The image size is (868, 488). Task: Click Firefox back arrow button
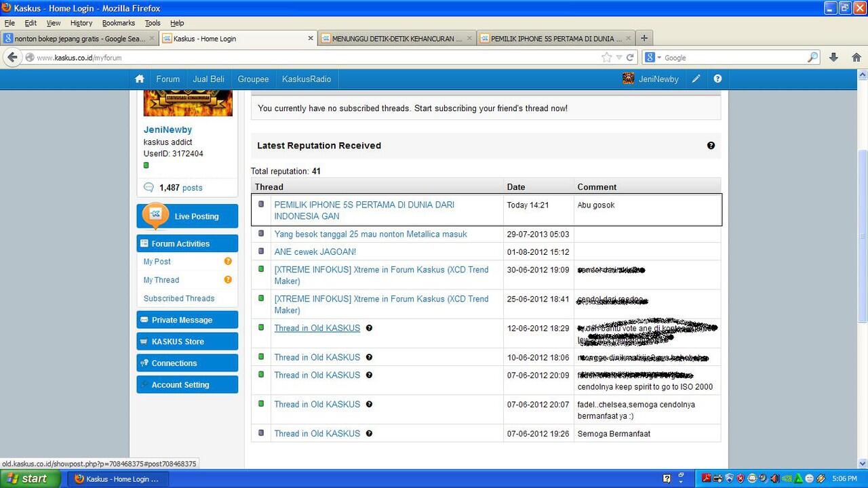pyautogui.click(x=12, y=58)
